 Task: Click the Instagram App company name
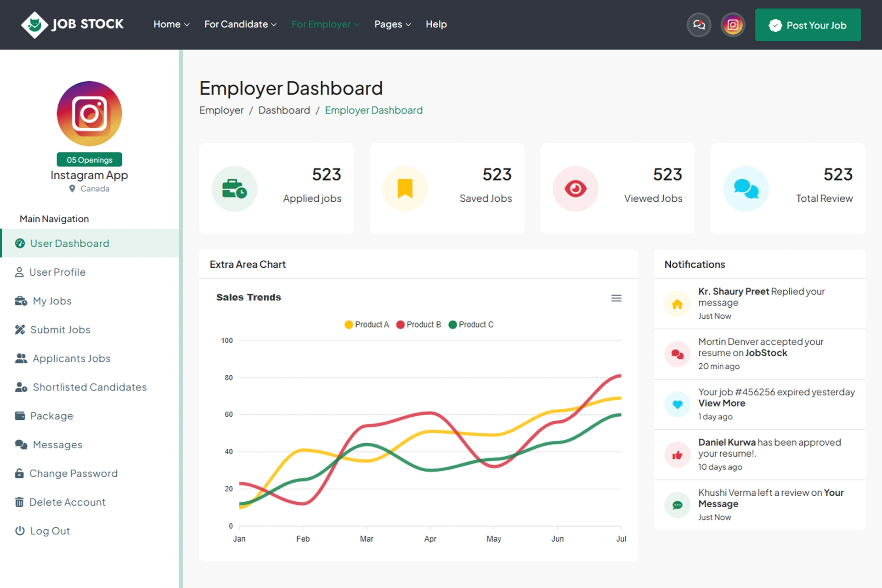[x=89, y=175]
